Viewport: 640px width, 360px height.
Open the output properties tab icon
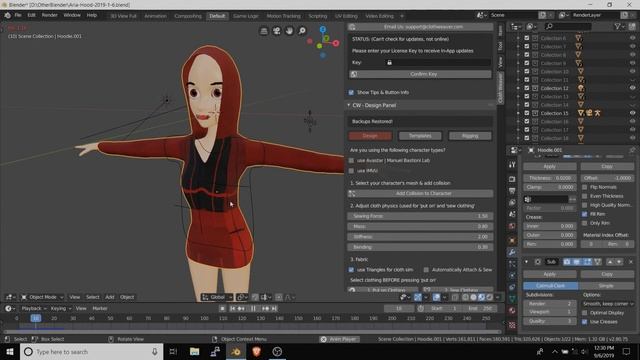pyautogui.click(x=512, y=191)
